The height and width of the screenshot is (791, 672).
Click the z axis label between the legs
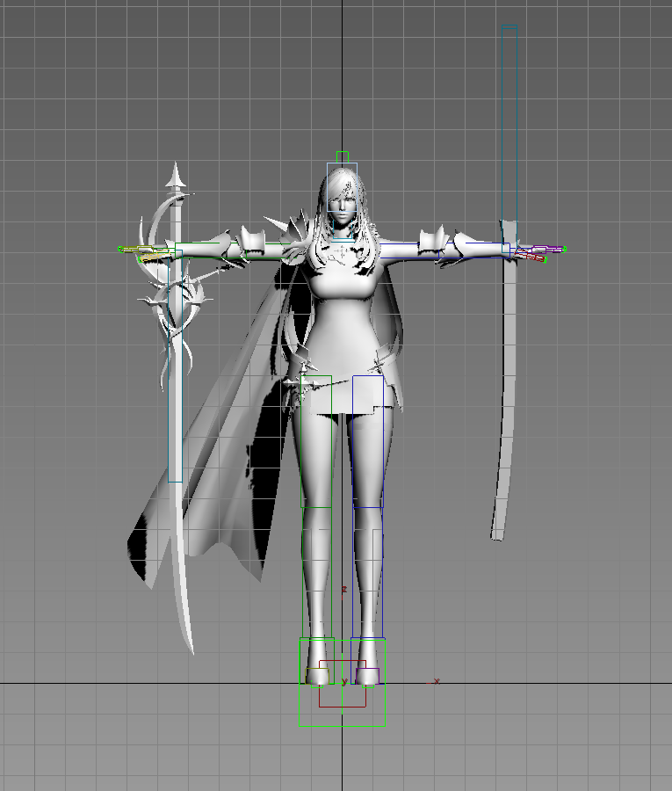point(344,589)
